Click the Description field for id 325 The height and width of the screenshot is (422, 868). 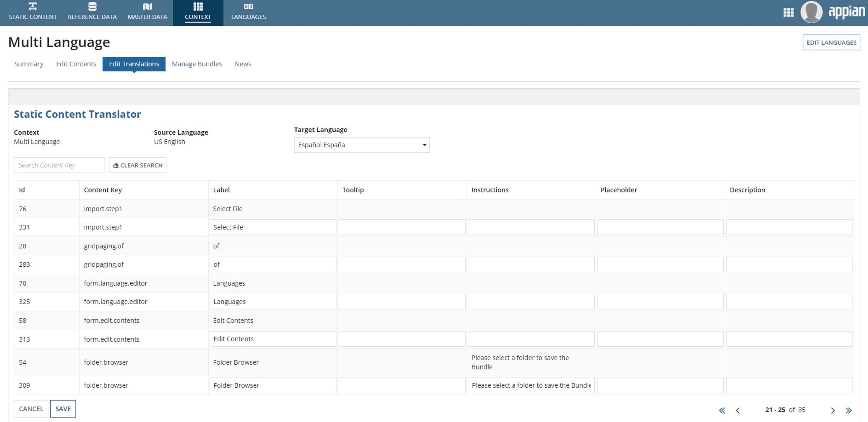point(790,302)
